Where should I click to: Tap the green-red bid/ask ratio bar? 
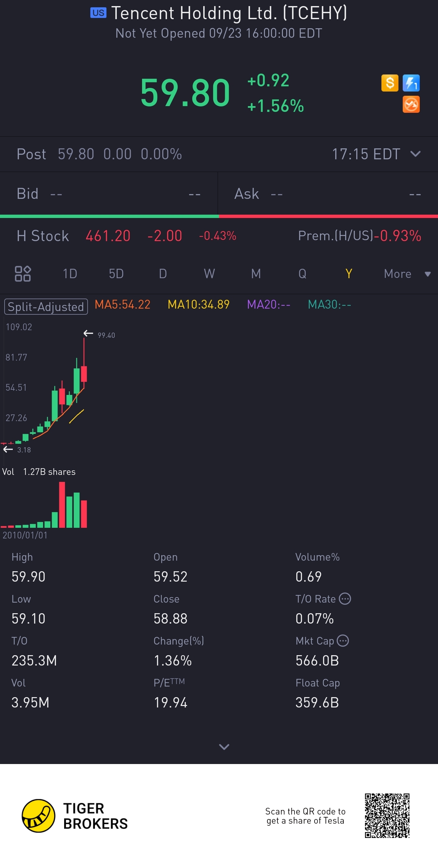(x=219, y=216)
